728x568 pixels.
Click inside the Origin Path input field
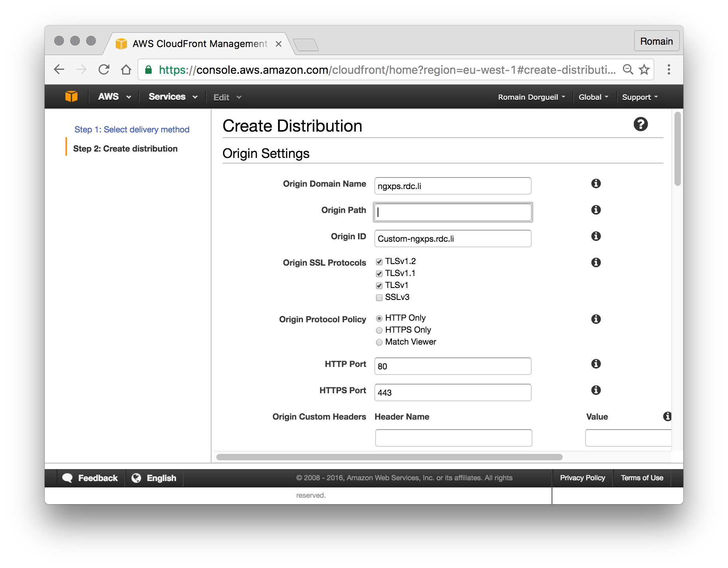(453, 212)
